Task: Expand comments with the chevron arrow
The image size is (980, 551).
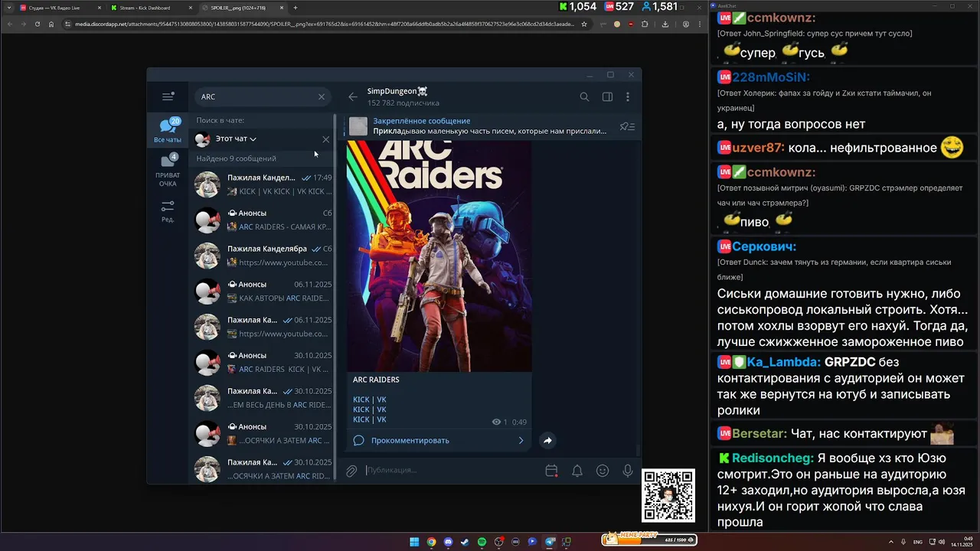Action: tap(521, 440)
